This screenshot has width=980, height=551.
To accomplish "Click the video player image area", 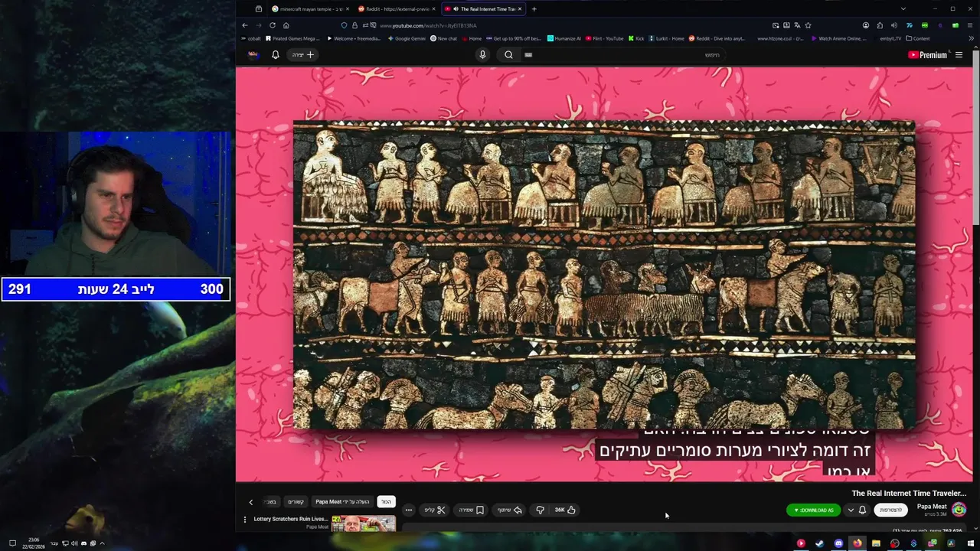I will coord(604,274).
